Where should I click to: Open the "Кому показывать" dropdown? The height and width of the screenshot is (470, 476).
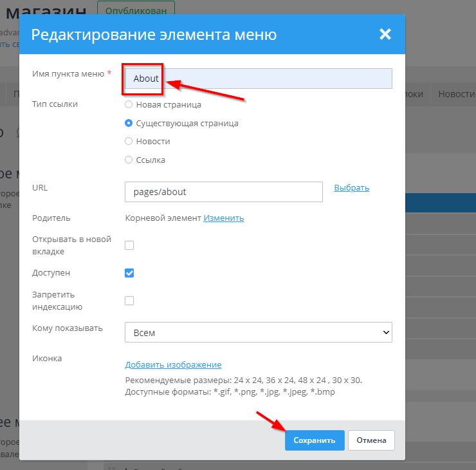tap(258, 333)
